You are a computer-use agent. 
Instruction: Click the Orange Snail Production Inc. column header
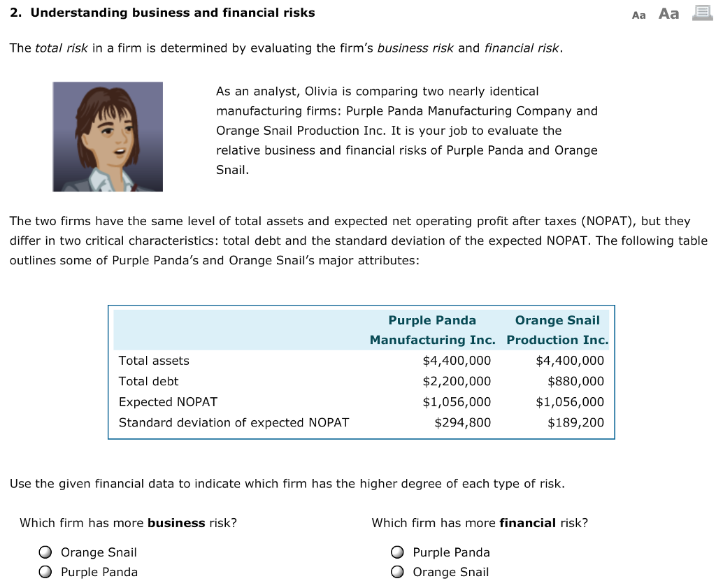point(557,329)
